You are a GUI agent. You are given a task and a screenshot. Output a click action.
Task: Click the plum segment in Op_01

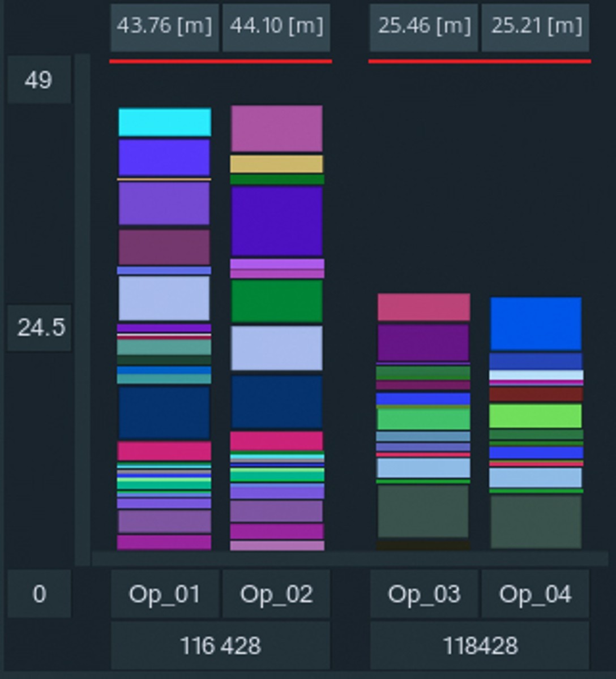(x=164, y=247)
